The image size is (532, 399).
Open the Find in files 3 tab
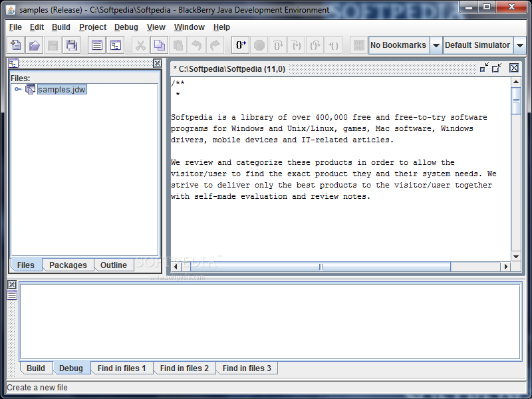coord(247,368)
